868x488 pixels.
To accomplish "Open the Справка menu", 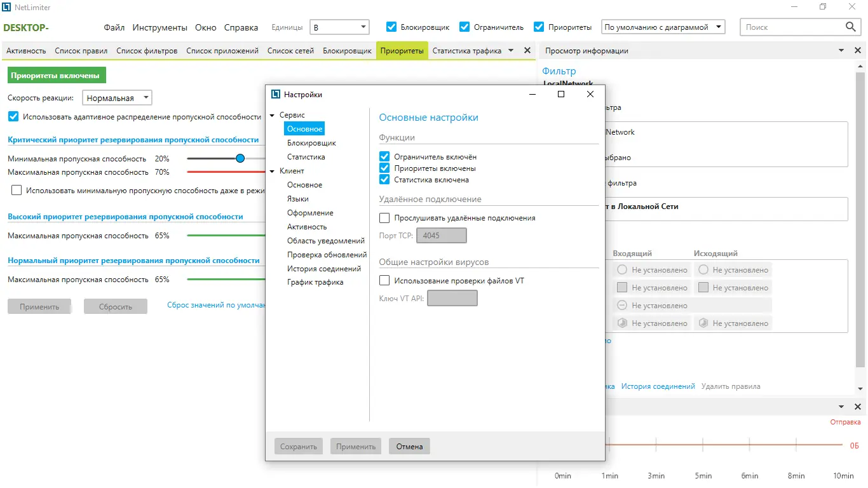I will [241, 27].
